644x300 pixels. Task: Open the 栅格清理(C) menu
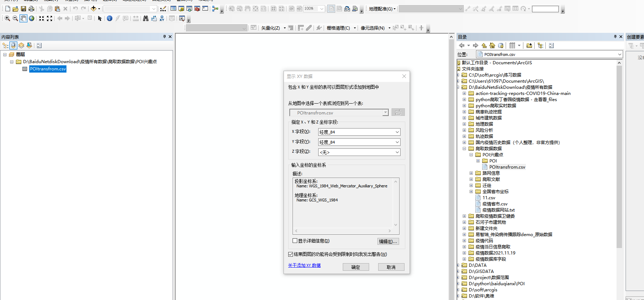click(x=341, y=28)
